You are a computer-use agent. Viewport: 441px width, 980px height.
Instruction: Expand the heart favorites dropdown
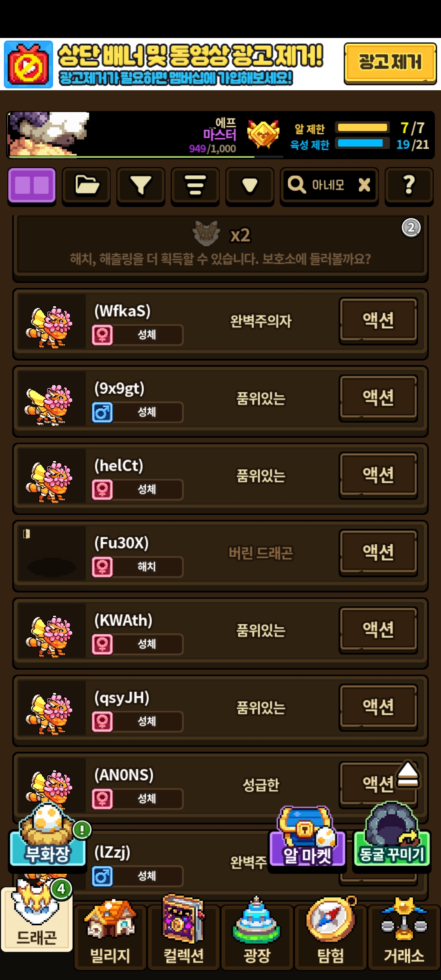click(x=249, y=186)
